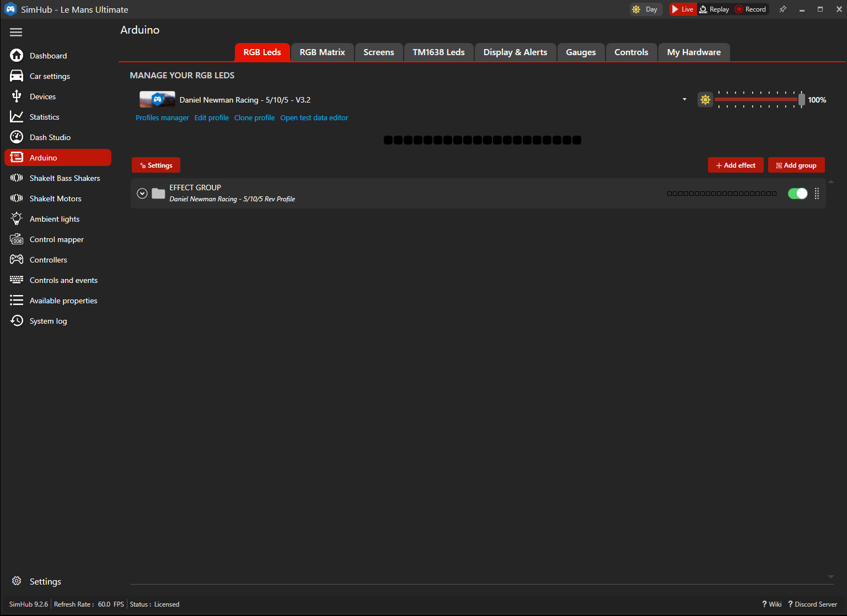847x616 pixels.
Task: Open the My Hardware tab
Action: tap(693, 52)
